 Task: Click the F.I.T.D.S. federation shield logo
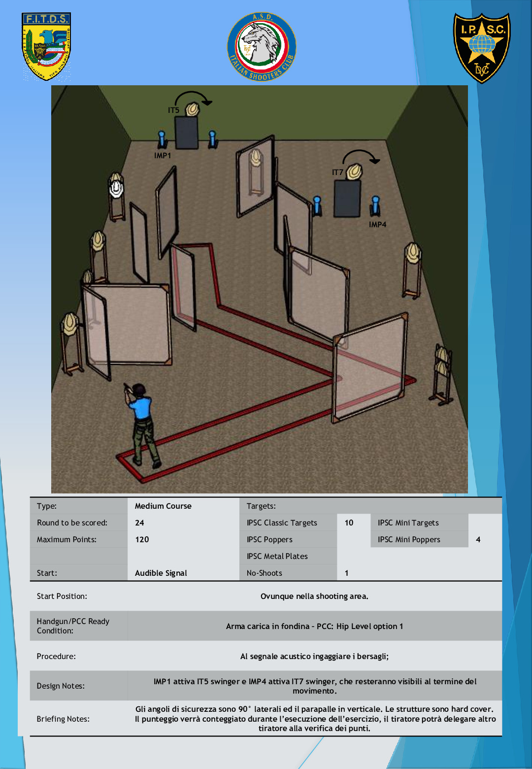click(46, 46)
